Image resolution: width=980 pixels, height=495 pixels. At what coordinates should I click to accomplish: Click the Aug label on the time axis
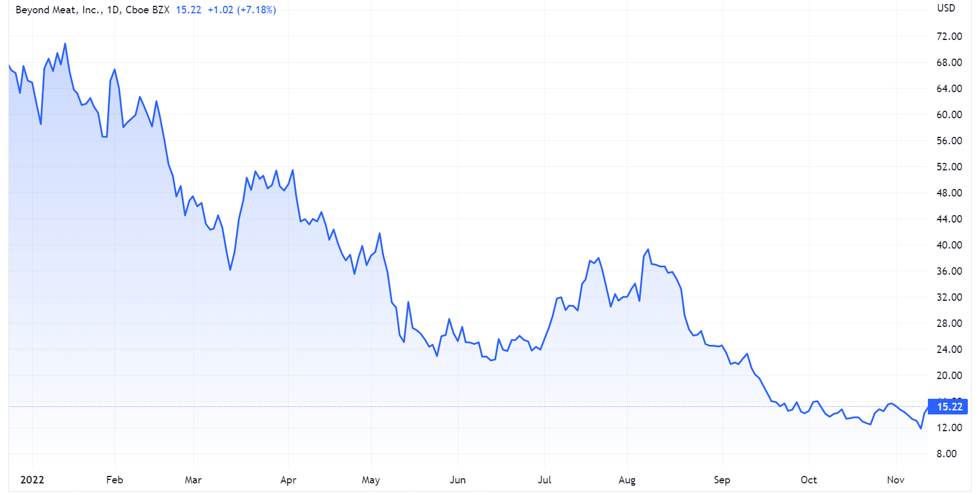pyautogui.click(x=627, y=480)
